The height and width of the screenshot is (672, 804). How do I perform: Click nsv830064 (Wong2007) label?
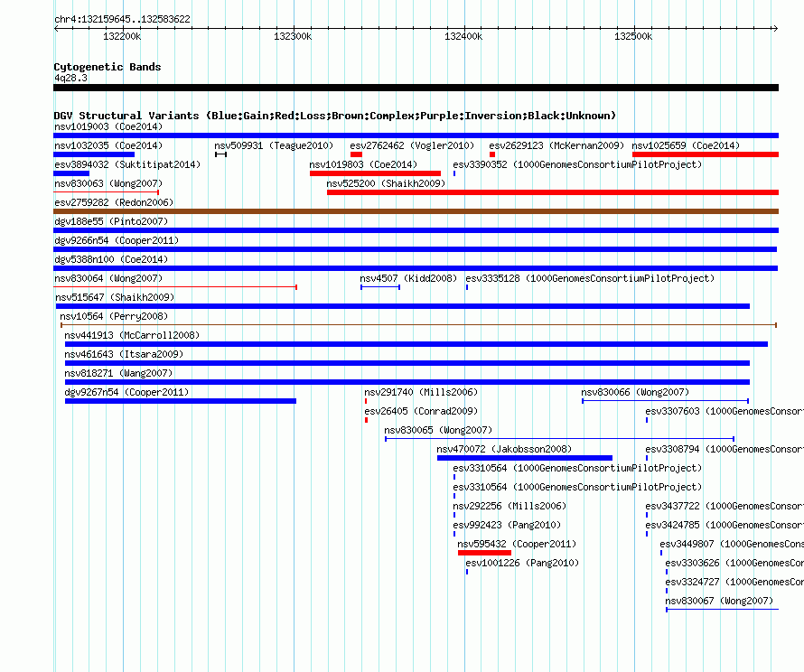point(108,278)
